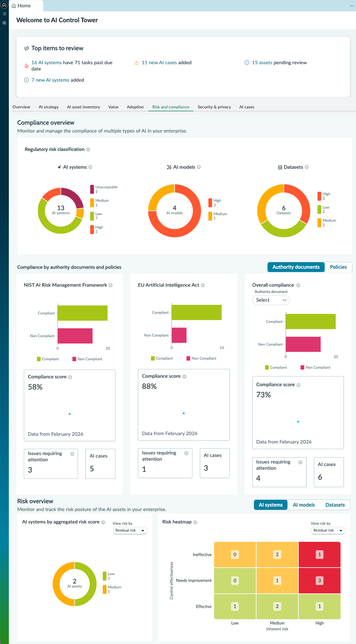Click the NIST AI cases card showing 5

101,464
